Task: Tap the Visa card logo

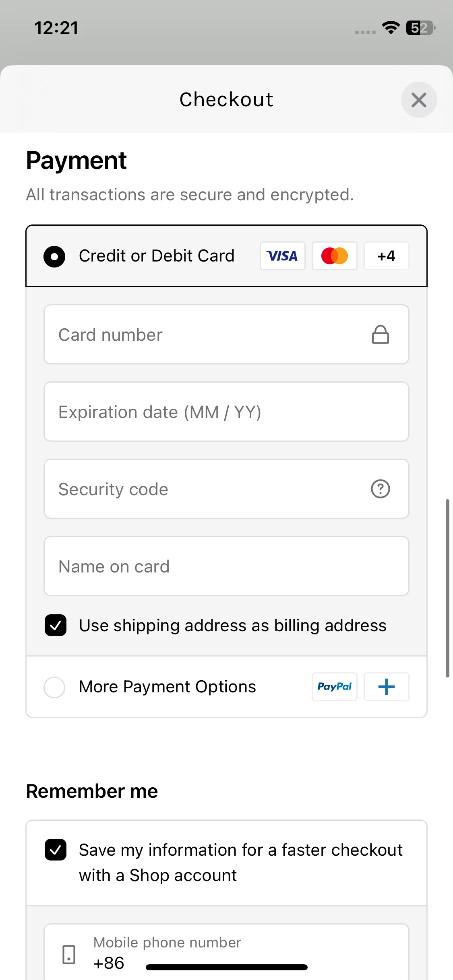Action: tap(282, 256)
